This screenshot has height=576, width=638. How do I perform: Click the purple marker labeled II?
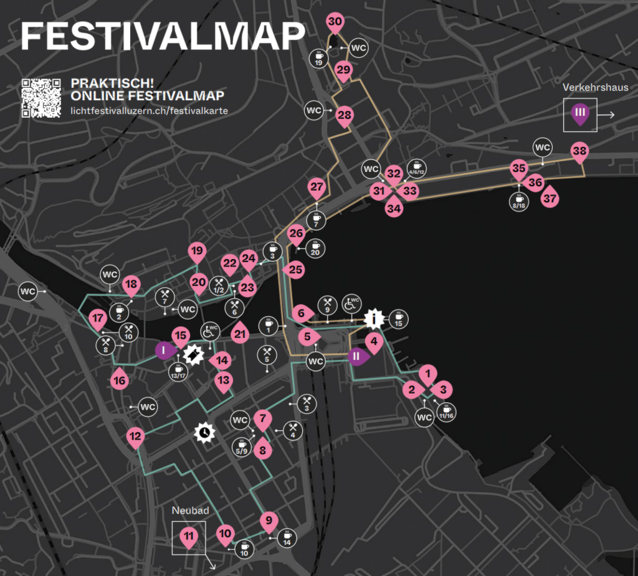[356, 356]
